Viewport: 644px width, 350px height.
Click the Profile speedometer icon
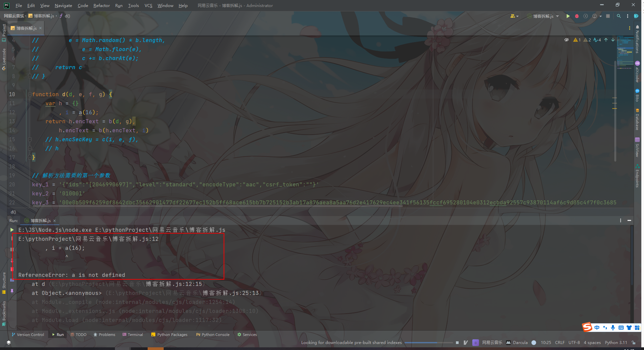click(595, 16)
